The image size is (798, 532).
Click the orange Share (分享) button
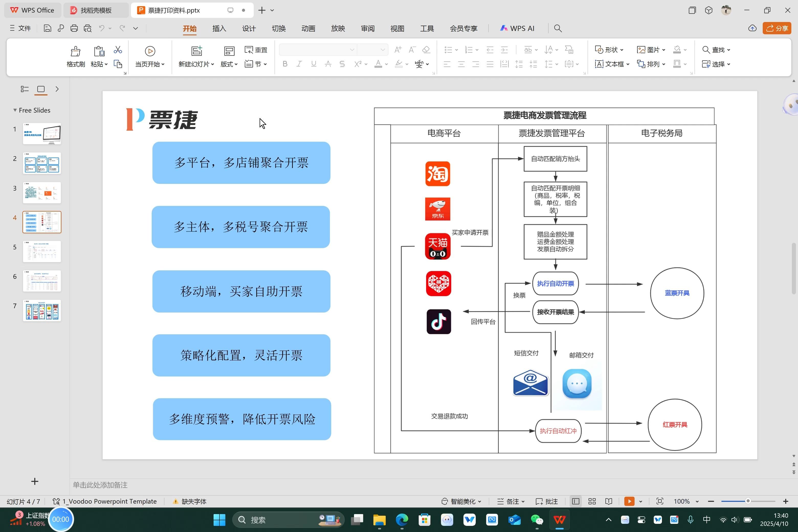pos(777,28)
